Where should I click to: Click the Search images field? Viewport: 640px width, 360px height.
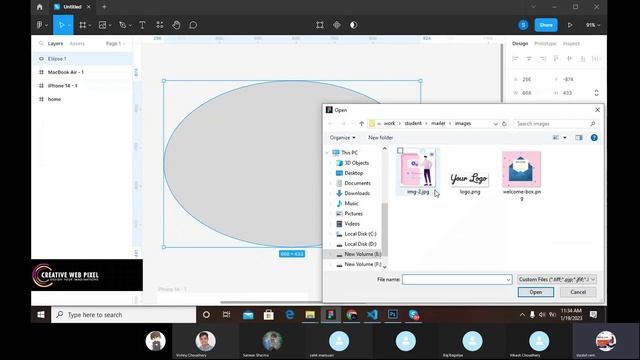tap(555, 123)
